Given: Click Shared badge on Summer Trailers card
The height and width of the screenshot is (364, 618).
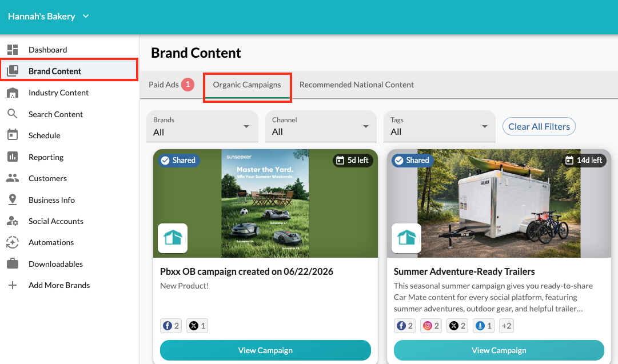Looking at the screenshot, I should tap(413, 161).
